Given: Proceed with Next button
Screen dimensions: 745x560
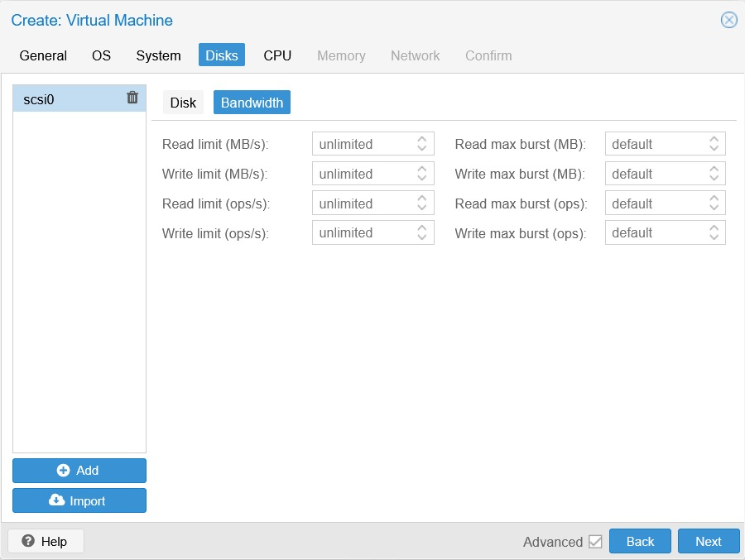Looking at the screenshot, I should pyautogui.click(x=709, y=541).
